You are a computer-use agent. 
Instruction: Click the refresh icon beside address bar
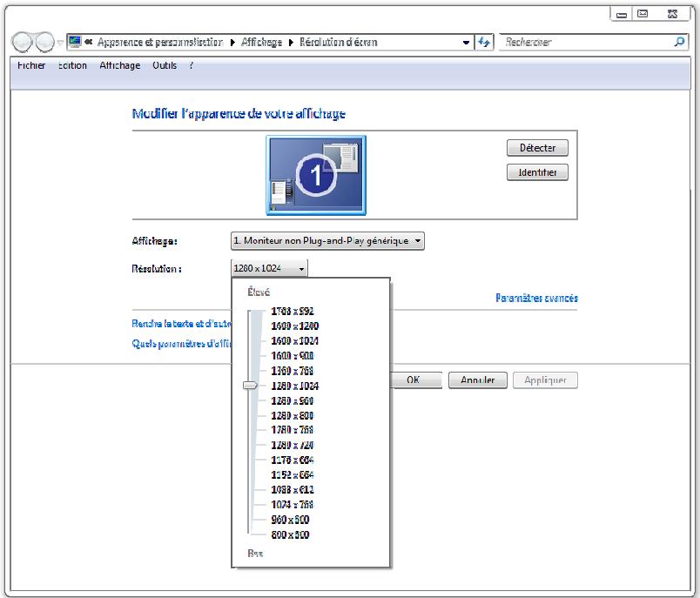484,43
